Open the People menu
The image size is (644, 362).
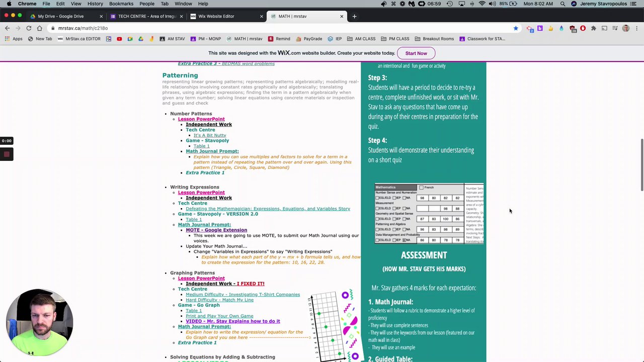[x=147, y=4]
